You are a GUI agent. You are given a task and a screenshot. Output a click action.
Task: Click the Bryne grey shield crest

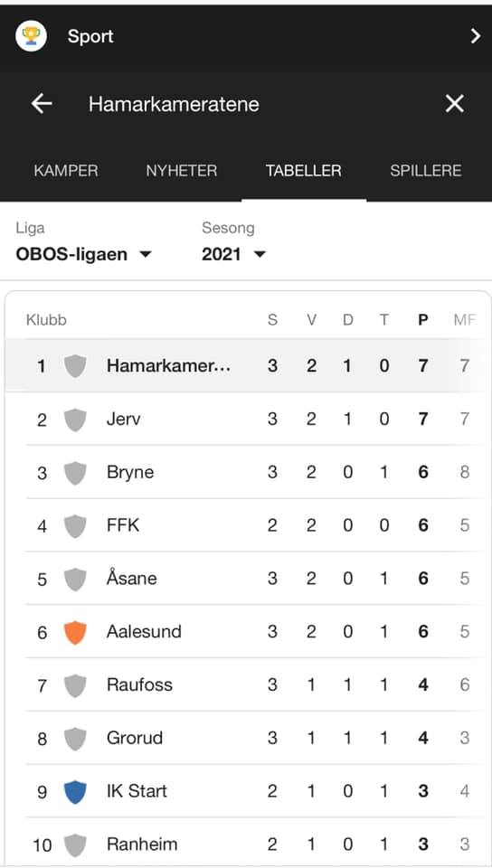tap(75, 473)
